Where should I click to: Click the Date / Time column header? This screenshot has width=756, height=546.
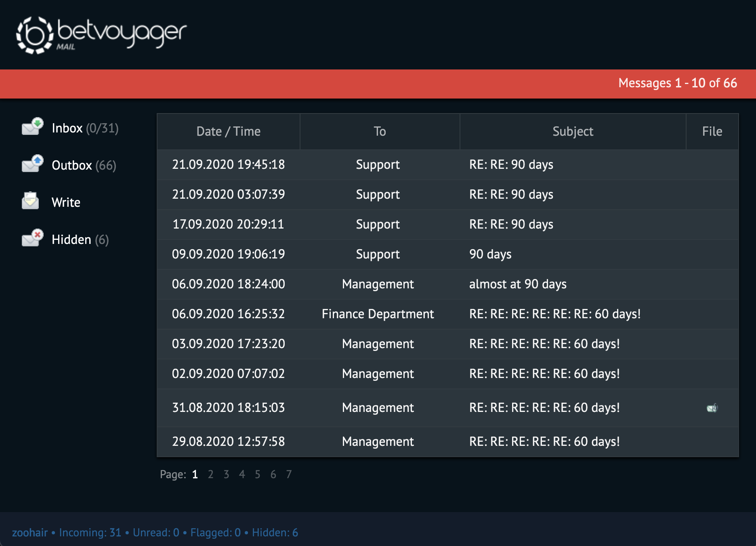[x=229, y=132]
